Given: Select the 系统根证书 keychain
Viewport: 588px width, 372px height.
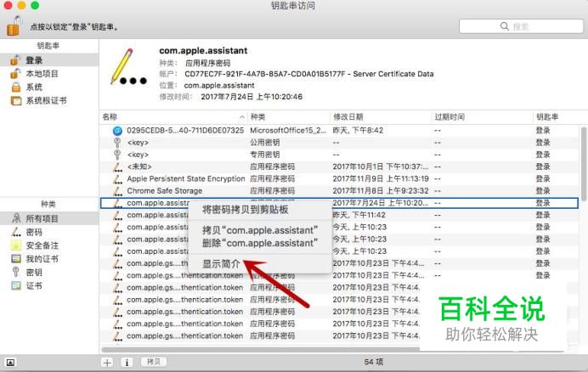Looking at the screenshot, I should (49, 100).
